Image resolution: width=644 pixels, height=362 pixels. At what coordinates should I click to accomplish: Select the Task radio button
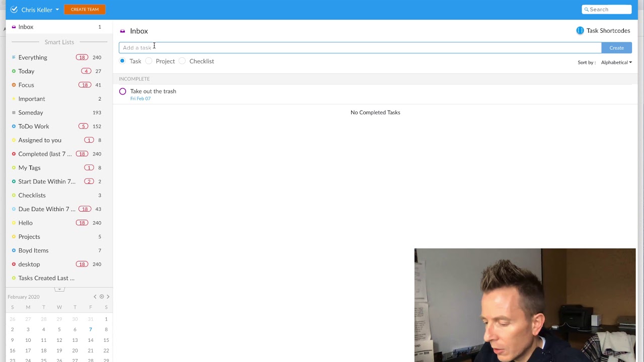click(x=122, y=61)
